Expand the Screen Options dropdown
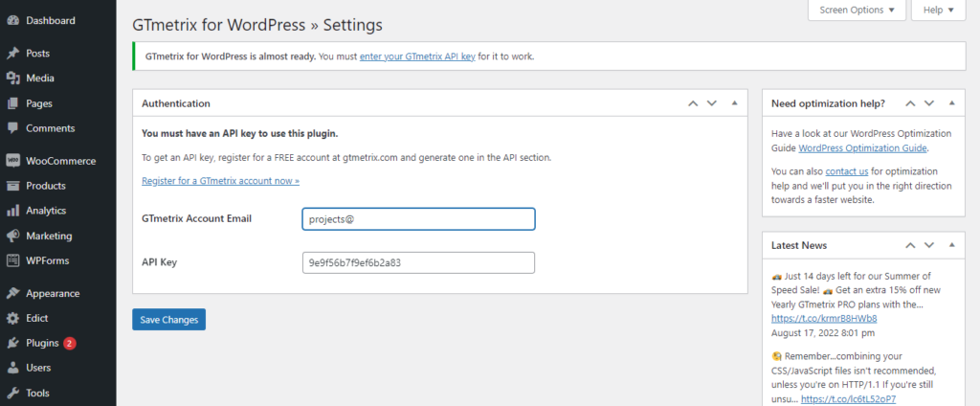This screenshot has height=406, width=980. pyautogui.click(x=857, y=10)
